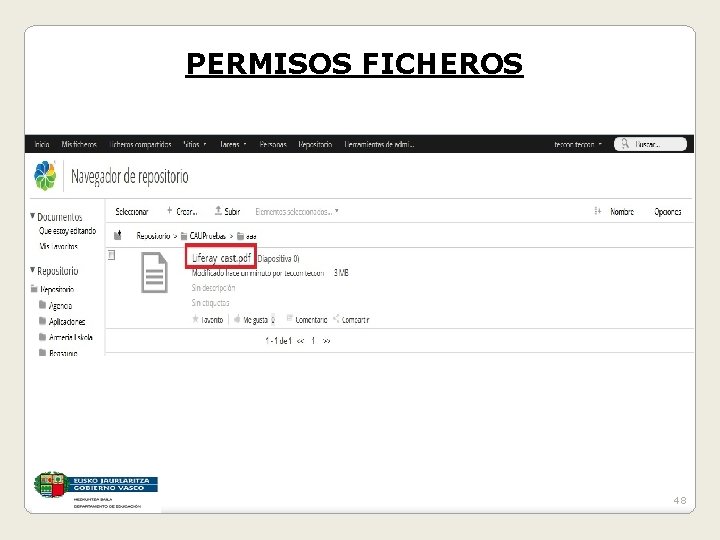720x540 pixels.
Task: Click the CAUPruebas breadcrumb folder icon
Action: pos(184,236)
